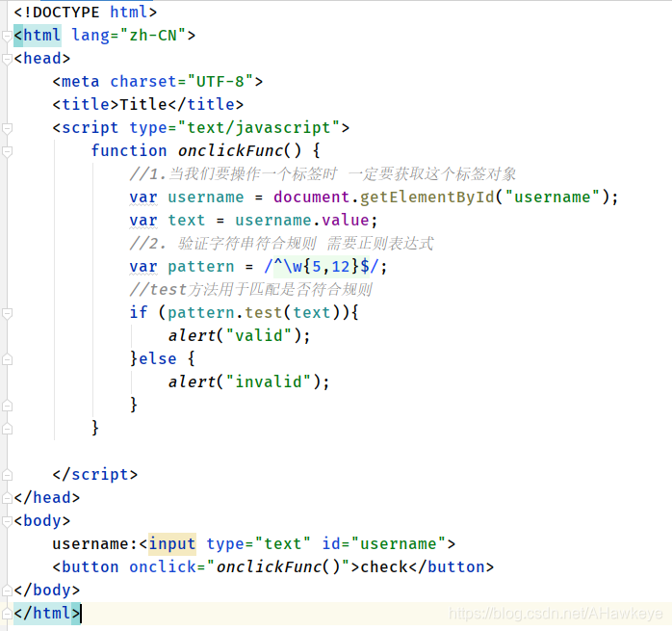Click the word Title between title tags
Image resolution: width=672 pixels, height=631 pixels.
[x=143, y=104]
